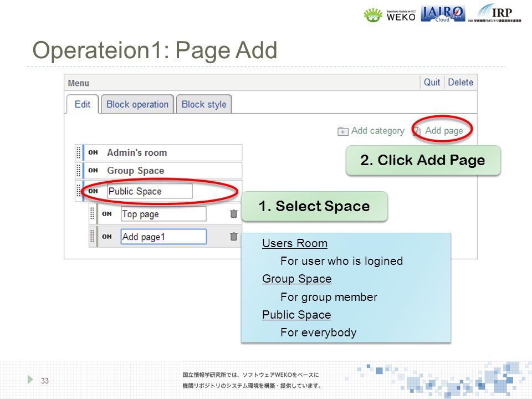Click the Add page document icon
Viewport: 532px width, 399px height.
tap(417, 131)
